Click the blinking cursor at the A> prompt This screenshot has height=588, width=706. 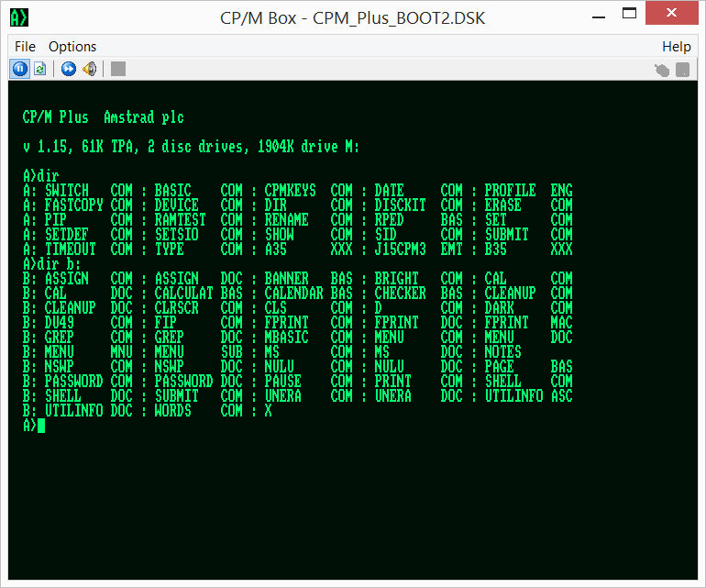[x=41, y=426]
